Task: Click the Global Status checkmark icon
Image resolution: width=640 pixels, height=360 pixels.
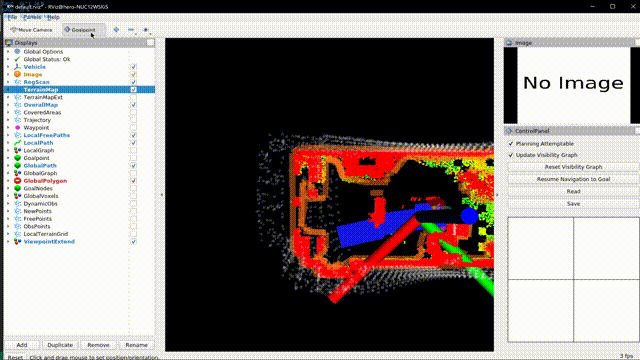Action: pyautogui.click(x=17, y=59)
